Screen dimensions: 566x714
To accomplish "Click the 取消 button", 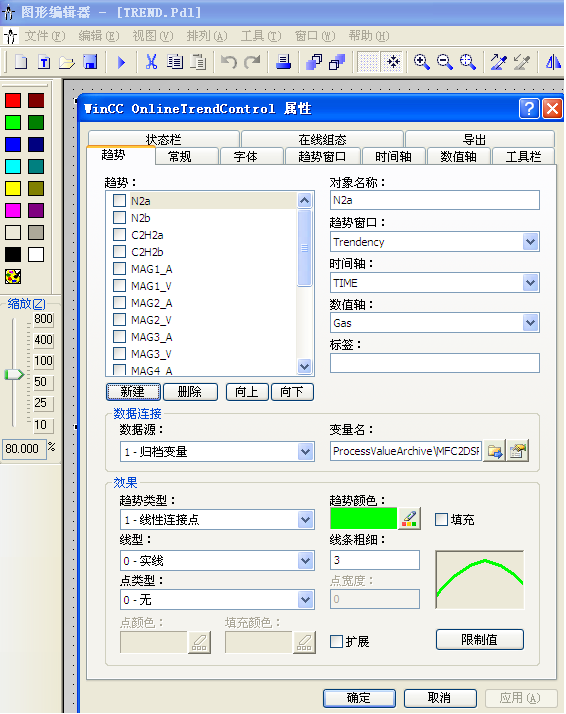I will coord(440,698).
